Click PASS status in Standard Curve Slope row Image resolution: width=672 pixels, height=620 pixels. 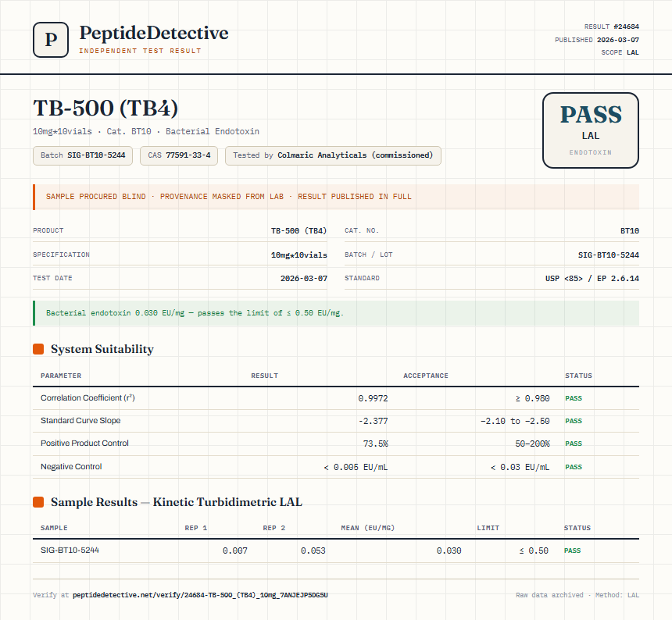[574, 422]
